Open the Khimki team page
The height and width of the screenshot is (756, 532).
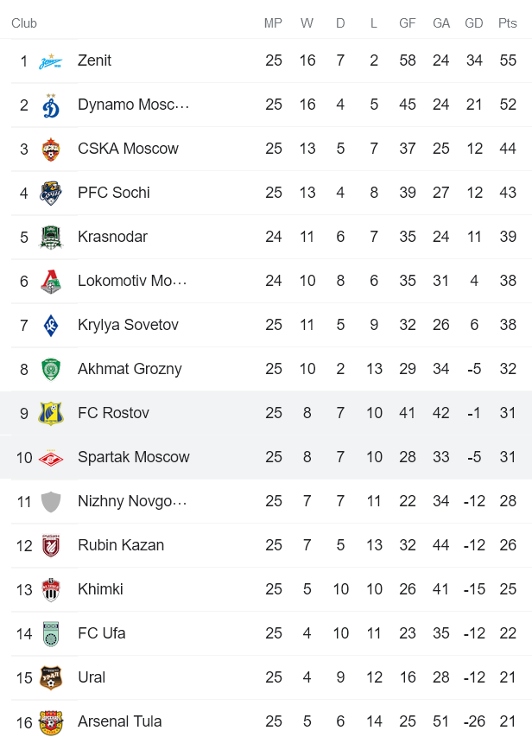(x=99, y=589)
